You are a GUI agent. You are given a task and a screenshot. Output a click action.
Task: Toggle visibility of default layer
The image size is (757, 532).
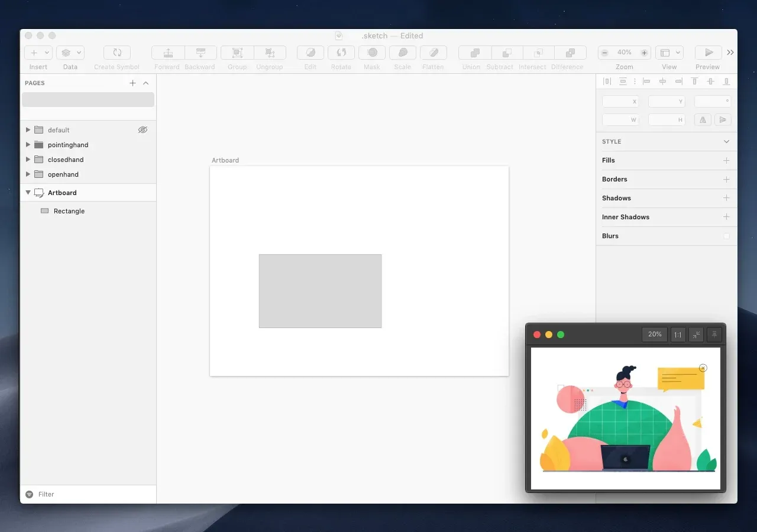click(x=143, y=129)
